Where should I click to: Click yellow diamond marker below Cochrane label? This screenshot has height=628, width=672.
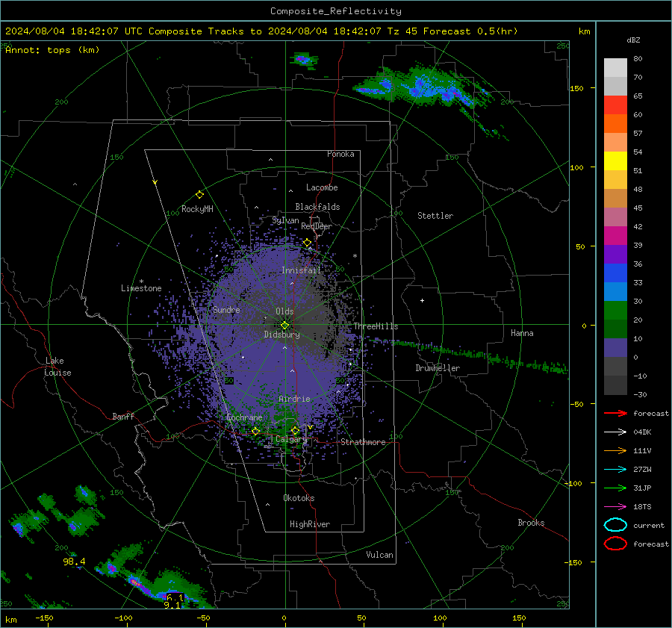256,431
